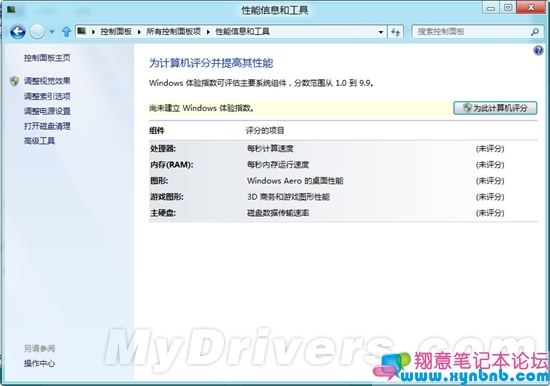Go back with the Back arrow button
Viewport: 550px width, 386px height.
click(18, 32)
